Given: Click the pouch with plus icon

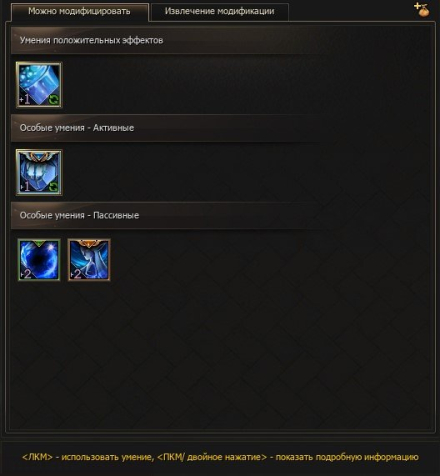Looking at the screenshot, I should click(x=422, y=10).
